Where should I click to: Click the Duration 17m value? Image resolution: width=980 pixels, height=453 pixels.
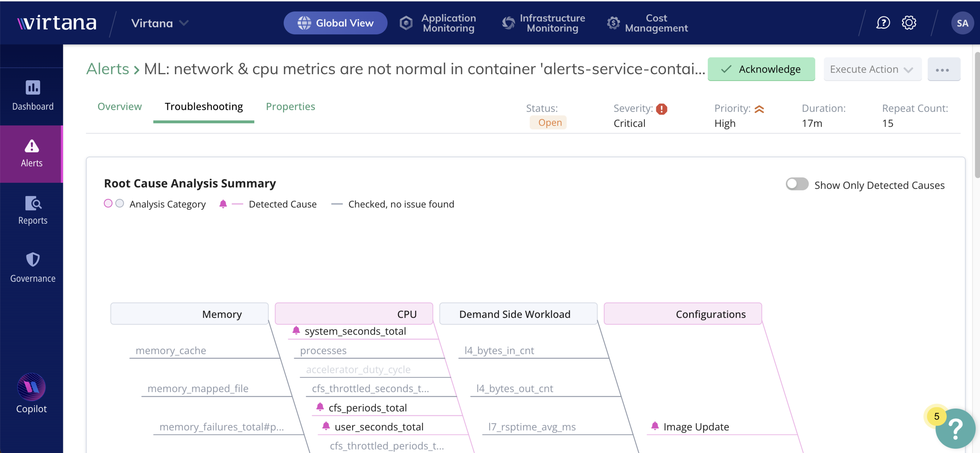coord(812,123)
